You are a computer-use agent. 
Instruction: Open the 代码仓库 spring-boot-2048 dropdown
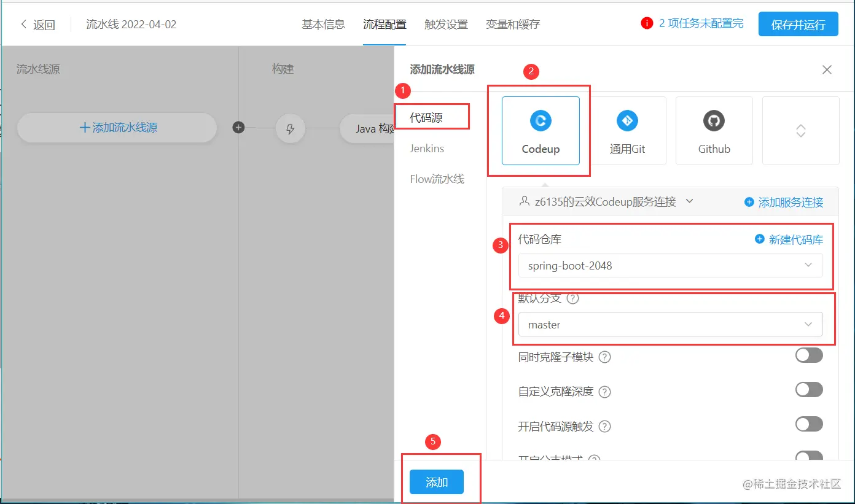[670, 266]
